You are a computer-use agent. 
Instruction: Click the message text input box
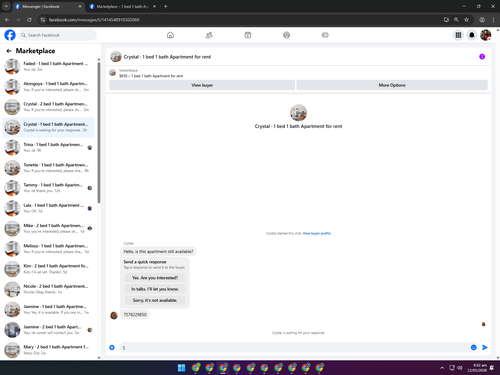tap(294, 347)
